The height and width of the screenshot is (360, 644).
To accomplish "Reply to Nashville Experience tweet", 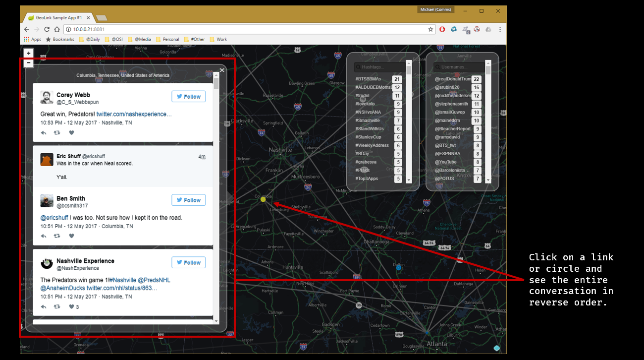I will coord(44,307).
